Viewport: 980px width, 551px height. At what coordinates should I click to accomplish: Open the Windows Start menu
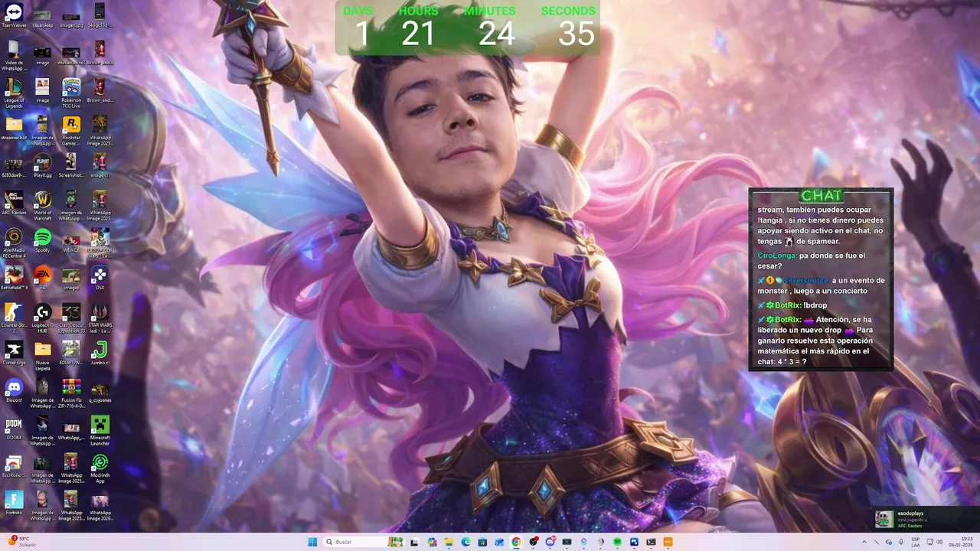click(312, 542)
